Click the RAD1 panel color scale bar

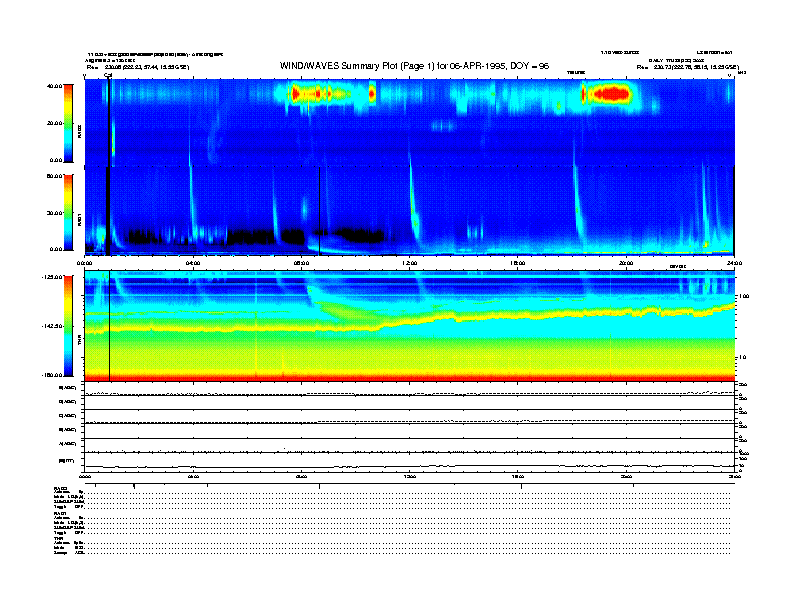(68, 212)
